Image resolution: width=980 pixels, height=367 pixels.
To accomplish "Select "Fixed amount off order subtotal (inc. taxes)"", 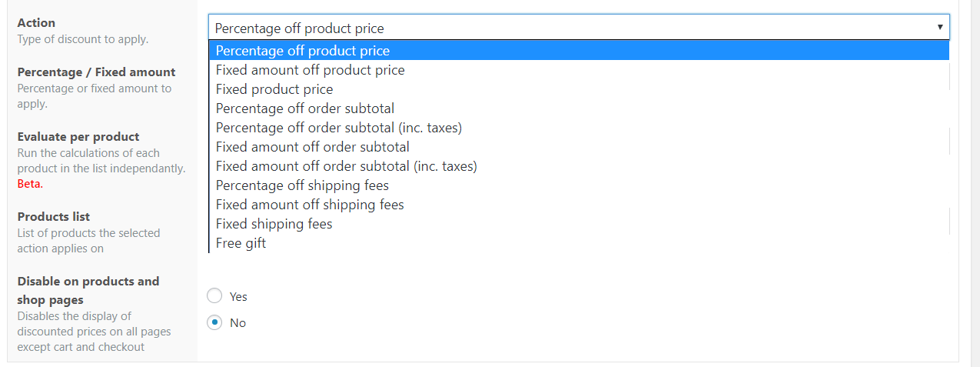I will pyautogui.click(x=579, y=166).
